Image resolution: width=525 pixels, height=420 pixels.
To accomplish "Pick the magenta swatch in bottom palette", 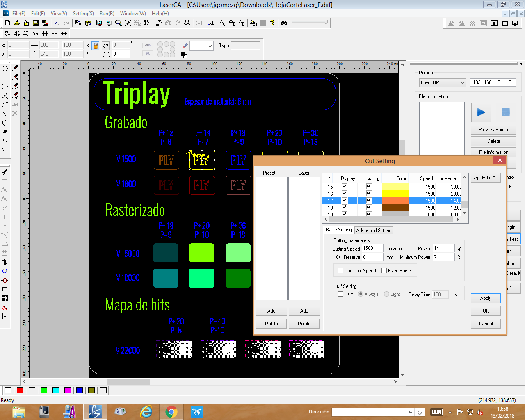I will point(68,390).
